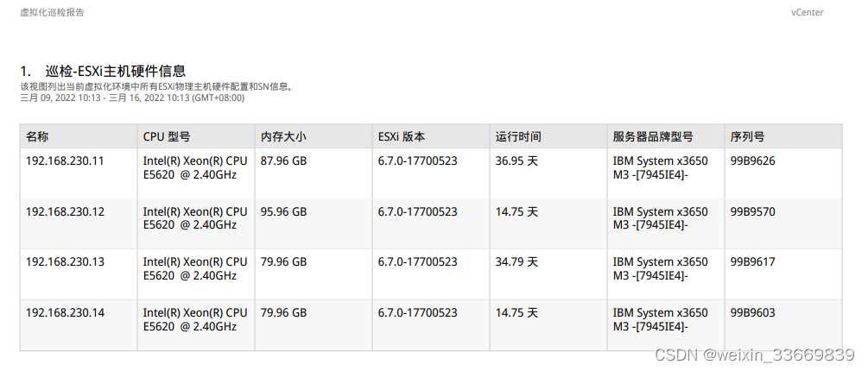Click the 虚拟化巡检报告 header text
The height and width of the screenshot is (371, 868).
pyautogui.click(x=52, y=12)
